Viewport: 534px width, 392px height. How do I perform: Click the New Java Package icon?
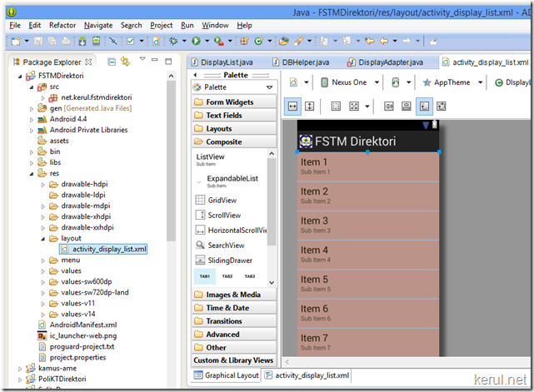[244, 41]
